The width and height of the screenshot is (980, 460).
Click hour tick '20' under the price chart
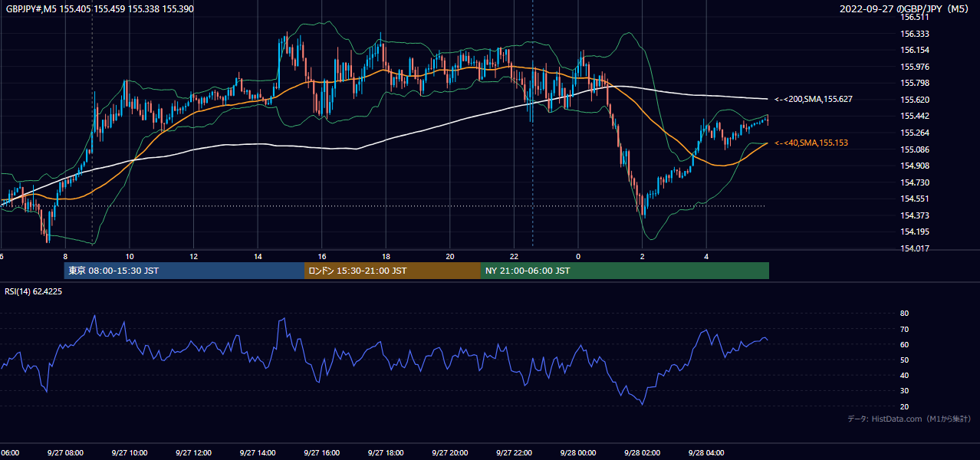tap(449, 257)
